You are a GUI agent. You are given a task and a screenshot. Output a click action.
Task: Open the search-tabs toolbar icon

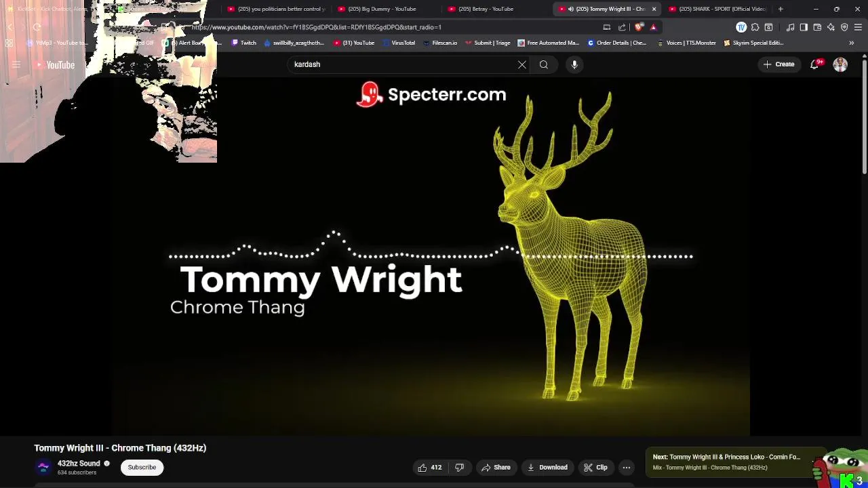point(768,27)
